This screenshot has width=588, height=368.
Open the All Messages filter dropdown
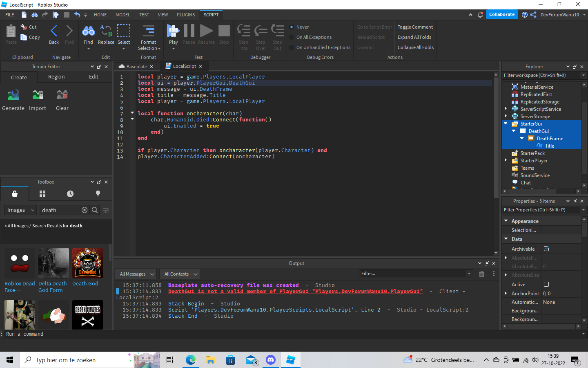136,274
